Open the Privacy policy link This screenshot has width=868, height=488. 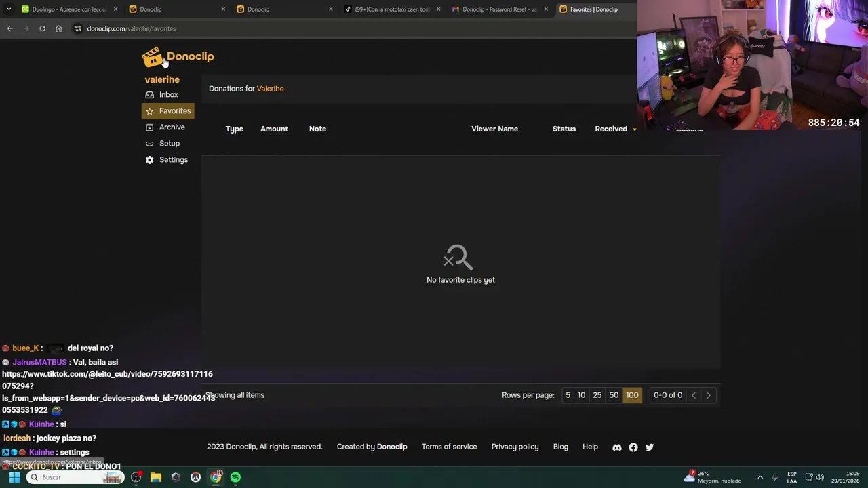[x=515, y=447]
